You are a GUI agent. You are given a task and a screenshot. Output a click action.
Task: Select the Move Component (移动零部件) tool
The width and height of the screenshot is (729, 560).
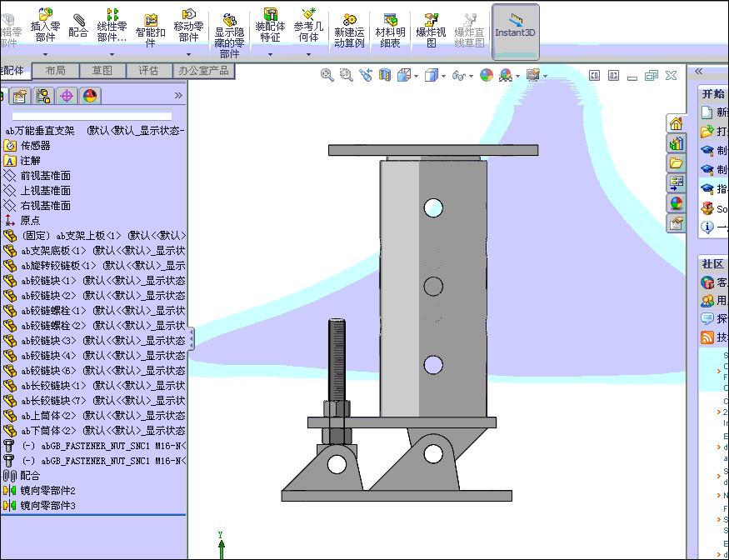[188, 26]
